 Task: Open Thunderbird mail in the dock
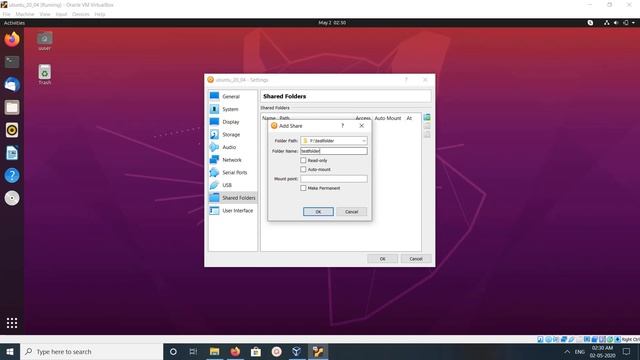(x=12, y=85)
